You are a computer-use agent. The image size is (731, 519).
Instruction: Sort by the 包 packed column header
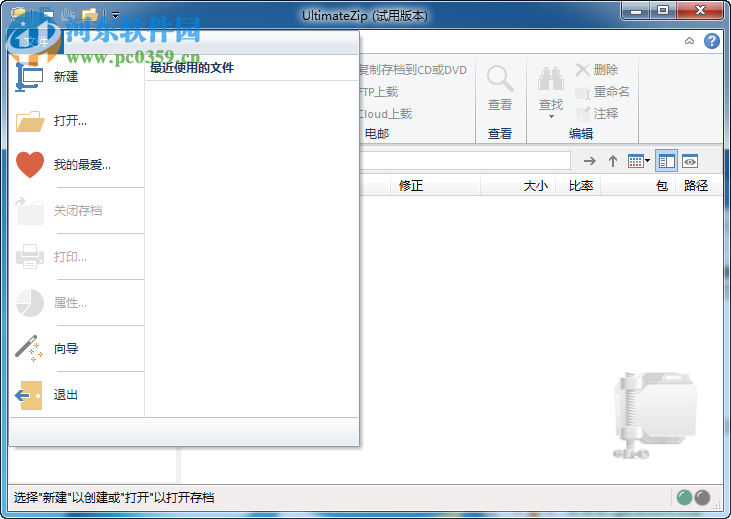coord(638,186)
